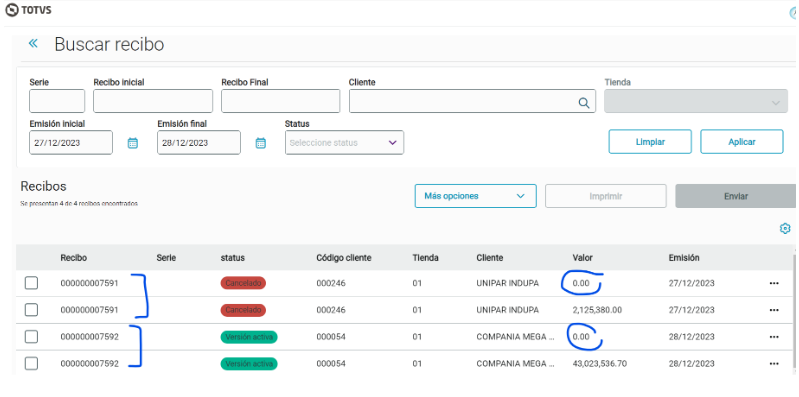
Task: Click the Tienda column header
Action: pyautogui.click(x=425, y=258)
